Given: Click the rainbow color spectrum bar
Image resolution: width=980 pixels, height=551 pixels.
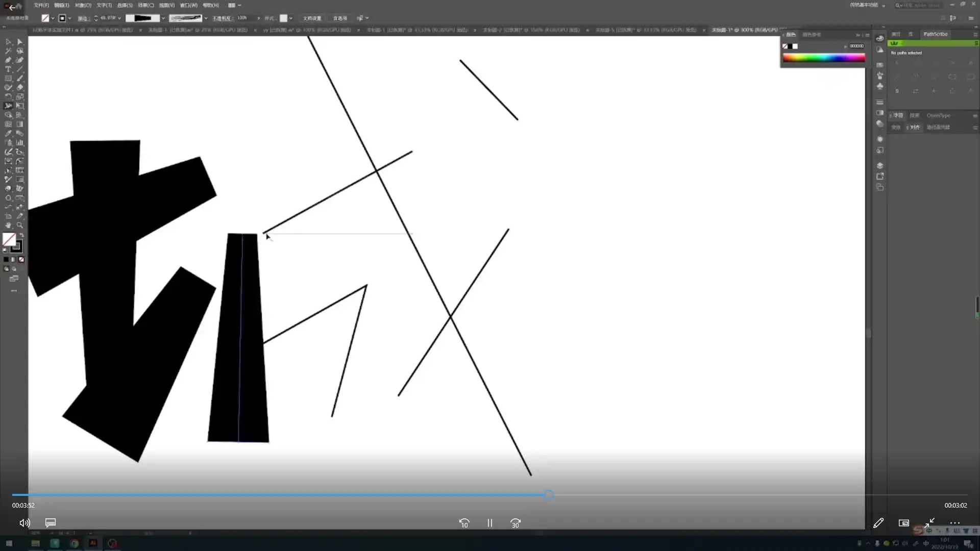Looking at the screenshot, I should tap(824, 58).
